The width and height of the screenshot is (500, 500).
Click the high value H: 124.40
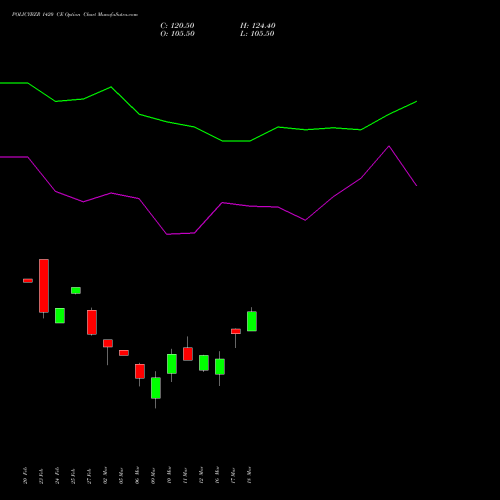tap(257, 26)
